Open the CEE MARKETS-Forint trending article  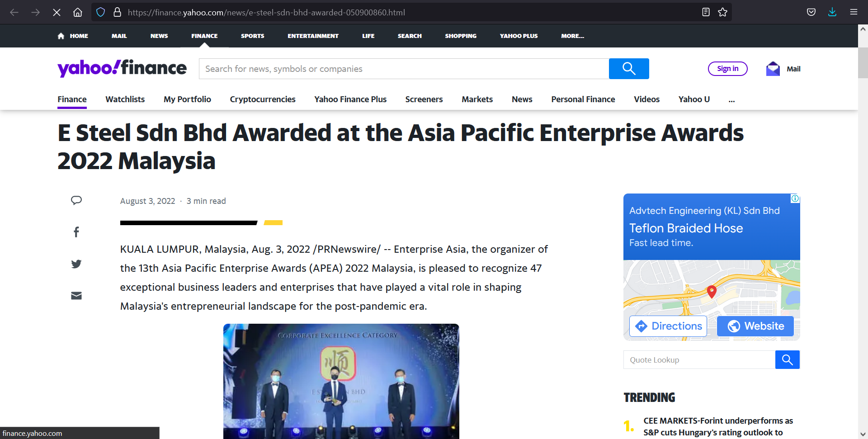pos(718,427)
